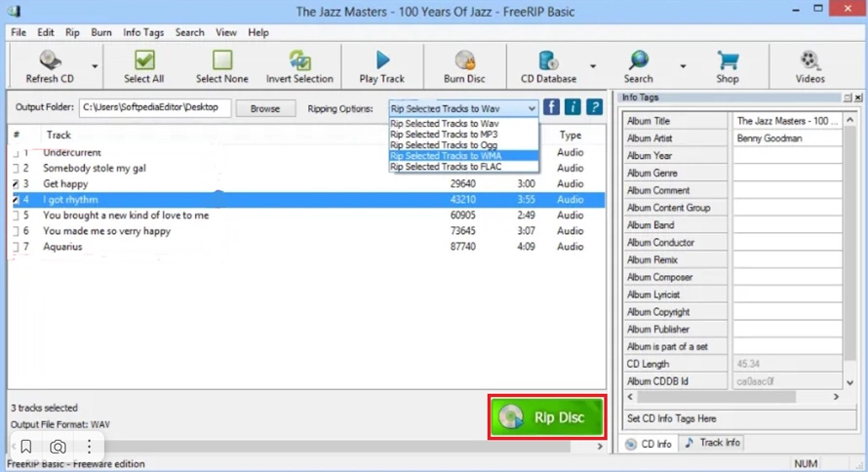Open the View menu

pos(226,32)
